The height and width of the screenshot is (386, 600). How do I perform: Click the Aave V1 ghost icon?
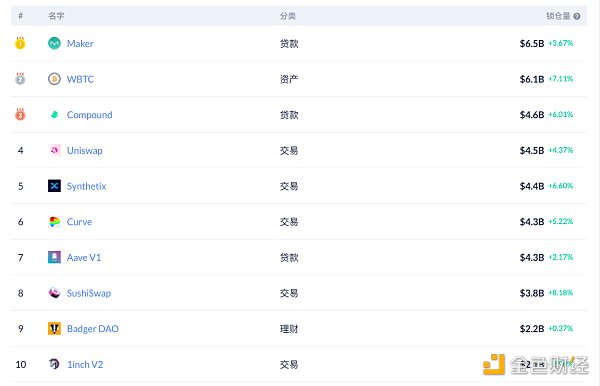[54, 257]
